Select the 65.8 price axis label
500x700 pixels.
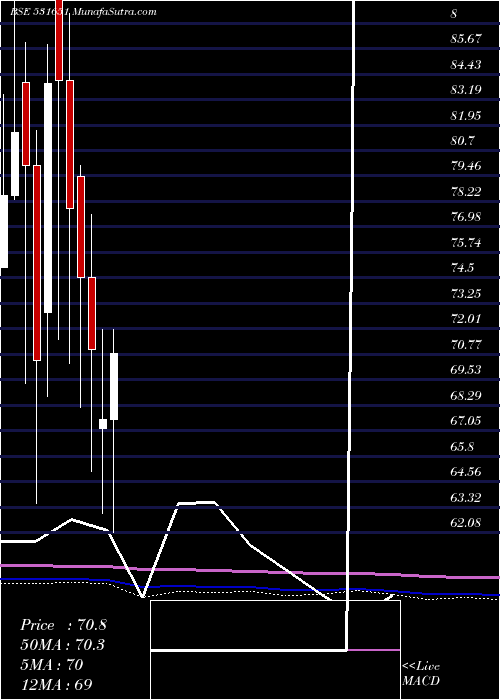pos(463,446)
